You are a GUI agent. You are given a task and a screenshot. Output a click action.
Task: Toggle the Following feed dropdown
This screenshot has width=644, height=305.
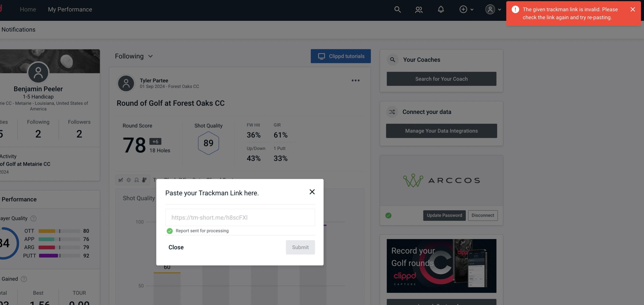pos(135,56)
